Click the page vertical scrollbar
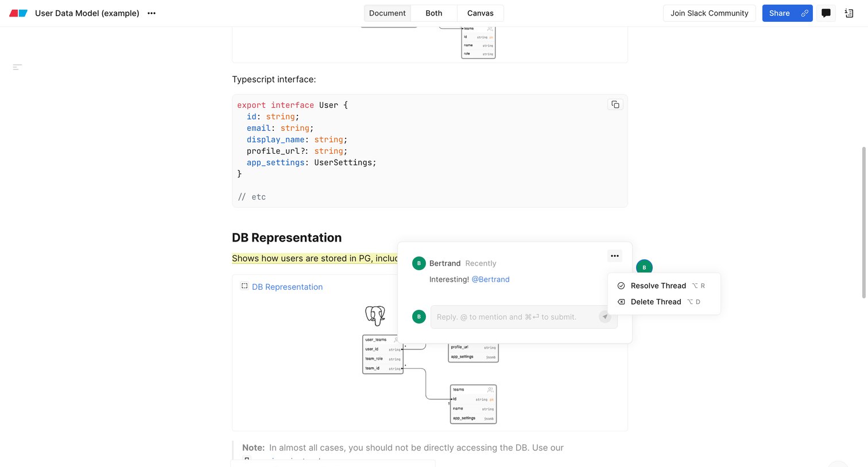 pyautogui.click(x=864, y=223)
